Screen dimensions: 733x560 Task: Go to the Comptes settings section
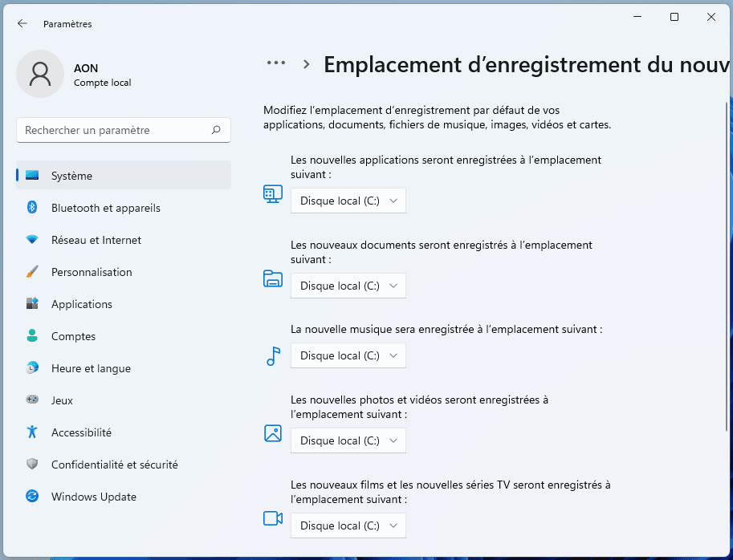click(x=73, y=336)
